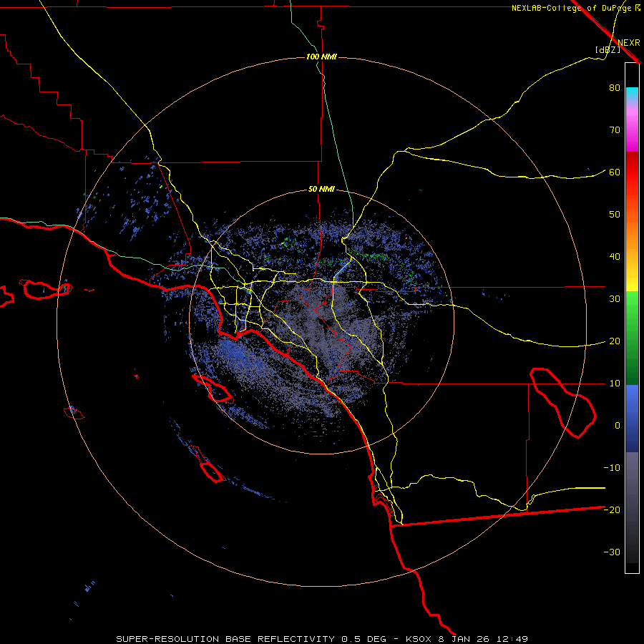Screen dimensions: 644x644
Task: Click the 40 value on the dBZ scale
Action: (x=615, y=257)
